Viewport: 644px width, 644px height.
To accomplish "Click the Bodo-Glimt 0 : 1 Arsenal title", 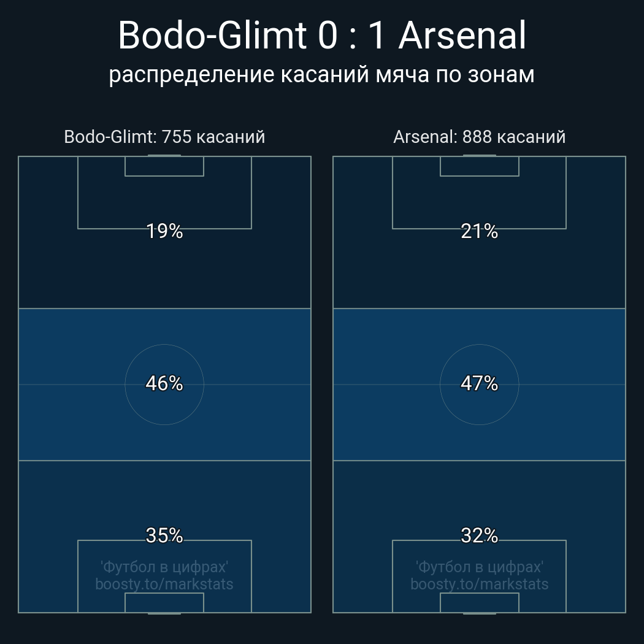I will tap(322, 36).
